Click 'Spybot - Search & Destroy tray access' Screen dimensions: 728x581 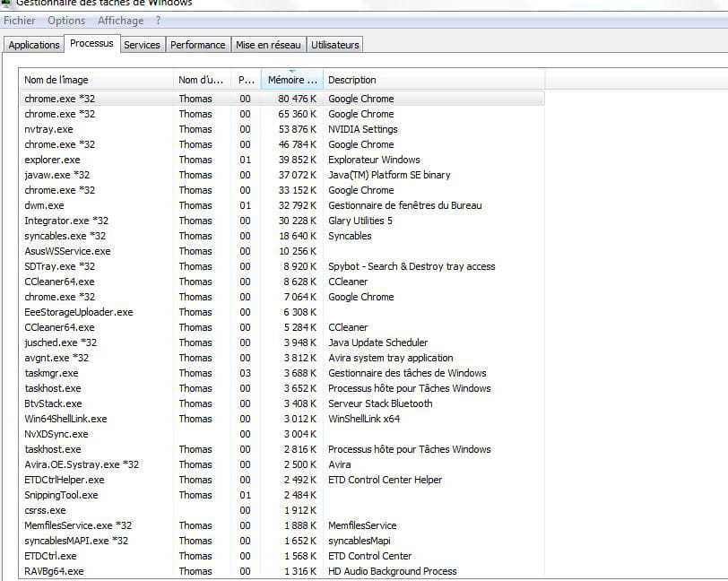coord(412,266)
